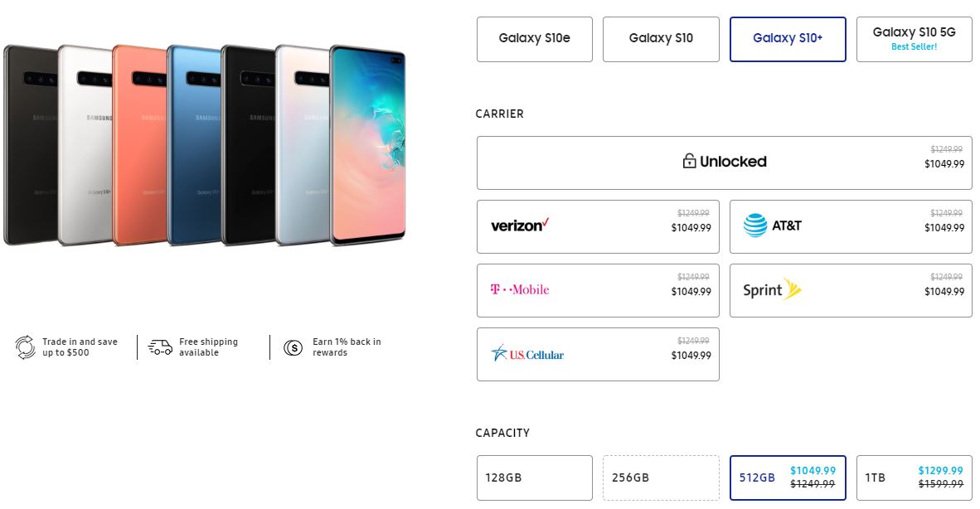Select the Galaxy S10 5G Best Seller
The image size is (980, 509).
point(914,39)
